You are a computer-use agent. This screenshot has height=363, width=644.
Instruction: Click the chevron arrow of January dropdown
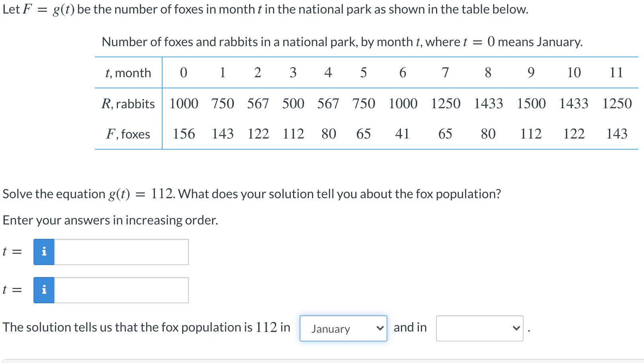[x=380, y=328]
